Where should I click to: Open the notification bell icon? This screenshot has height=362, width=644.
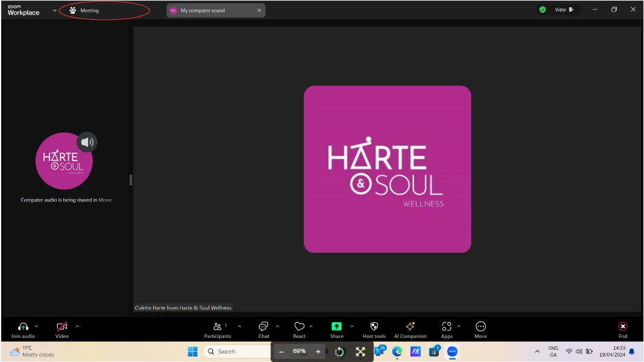point(632,352)
